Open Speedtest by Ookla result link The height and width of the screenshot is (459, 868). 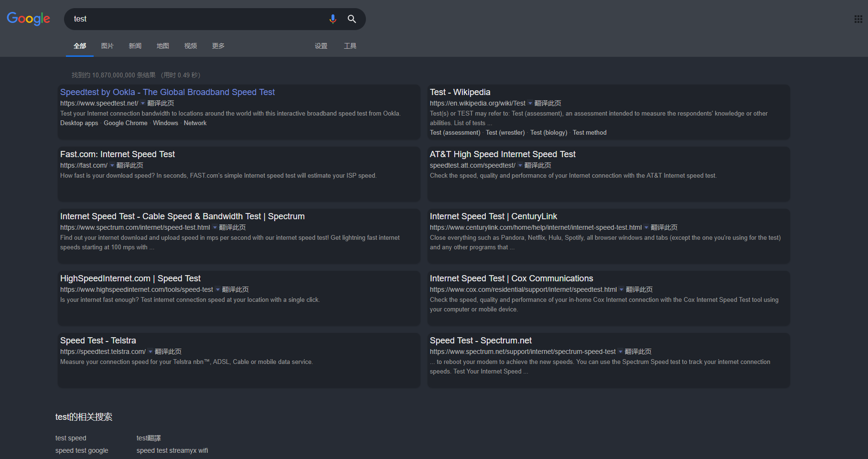coord(167,92)
